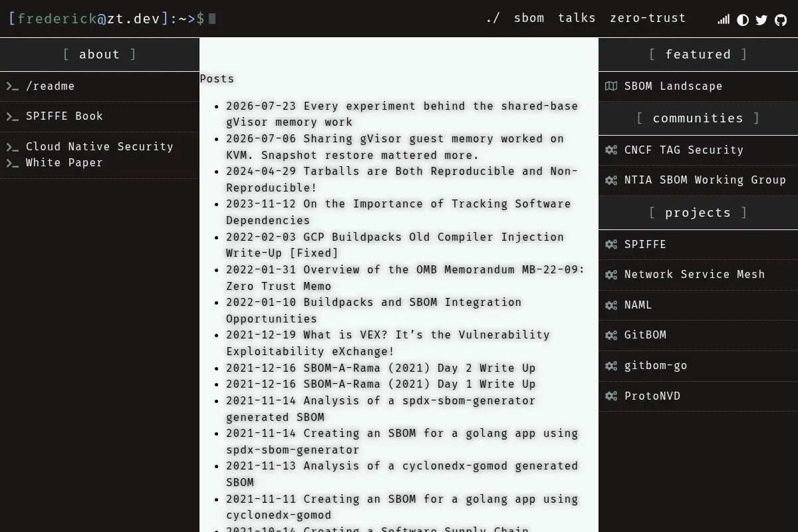
Task: Open post about shared-base gVisor memory work
Action: pos(402,114)
